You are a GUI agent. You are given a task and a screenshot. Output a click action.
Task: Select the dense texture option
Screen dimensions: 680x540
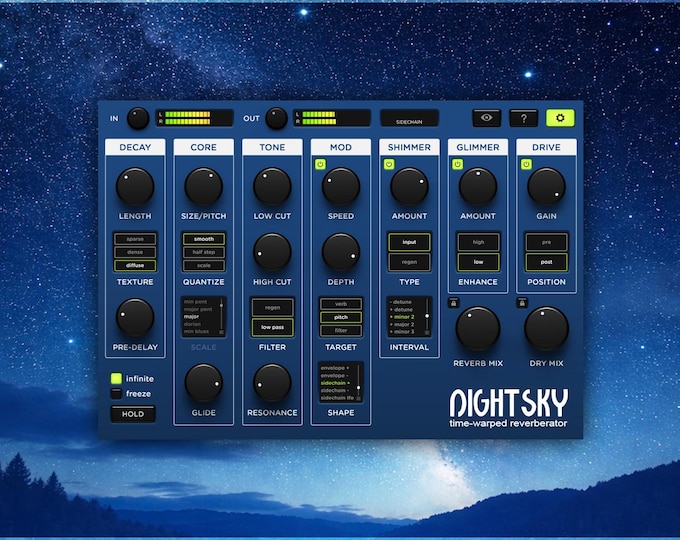pos(135,252)
